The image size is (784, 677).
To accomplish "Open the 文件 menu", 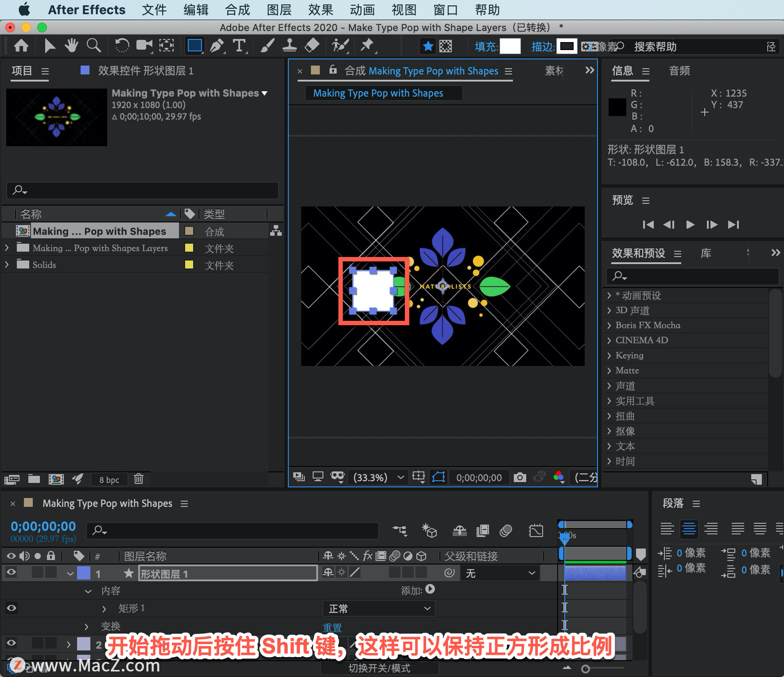I will (154, 10).
